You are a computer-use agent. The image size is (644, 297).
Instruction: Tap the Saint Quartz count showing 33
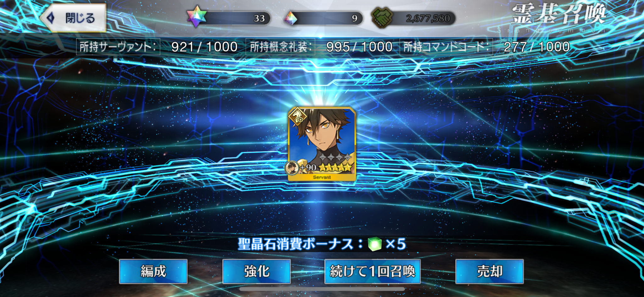pos(259,19)
